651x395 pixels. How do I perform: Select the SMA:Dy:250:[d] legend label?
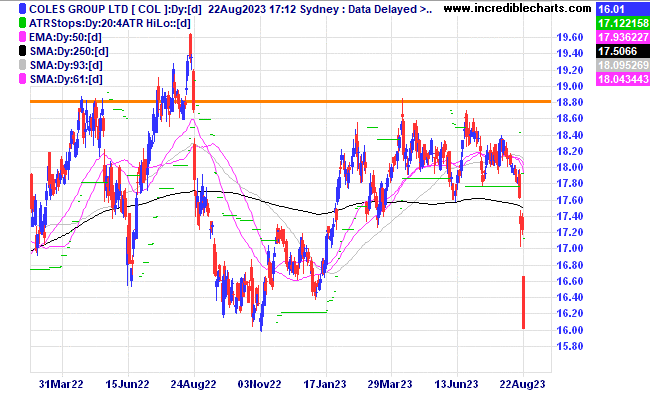[x=69, y=51]
